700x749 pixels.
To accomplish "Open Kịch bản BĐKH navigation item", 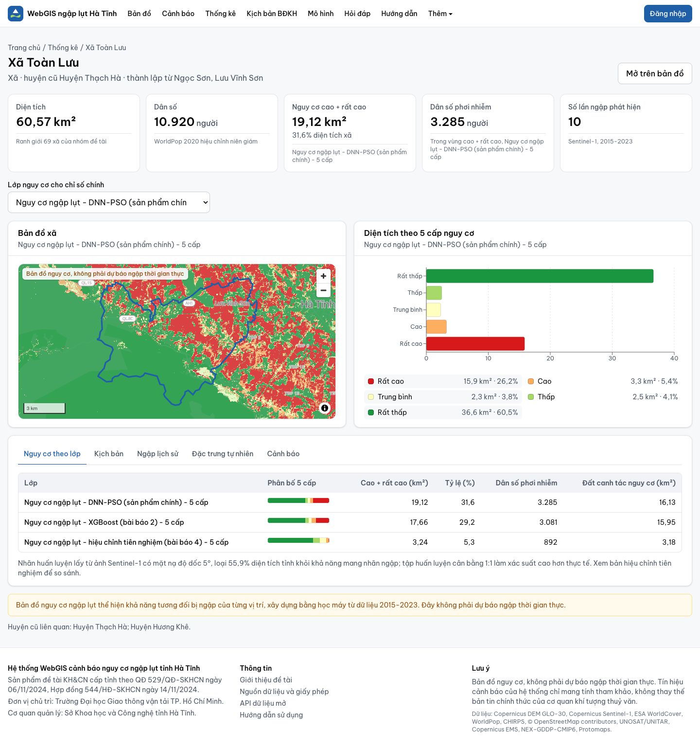I will pos(272,14).
